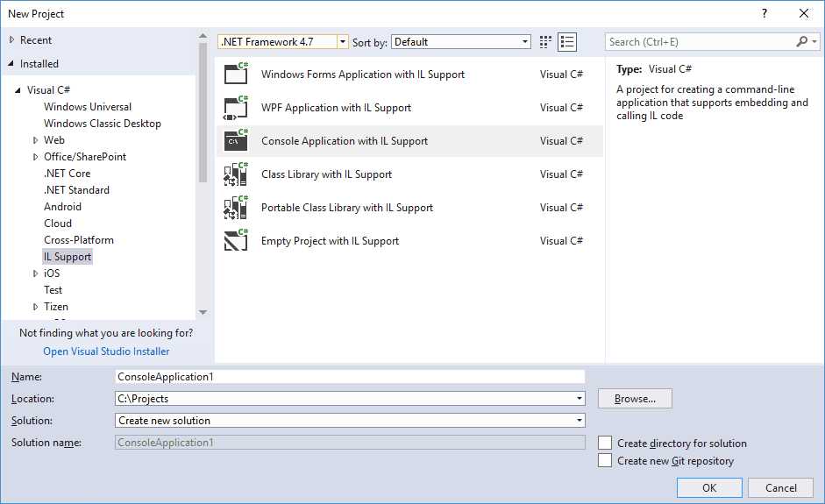
Task: Expand the Office/SharePoint tree node
Action: tap(36, 157)
